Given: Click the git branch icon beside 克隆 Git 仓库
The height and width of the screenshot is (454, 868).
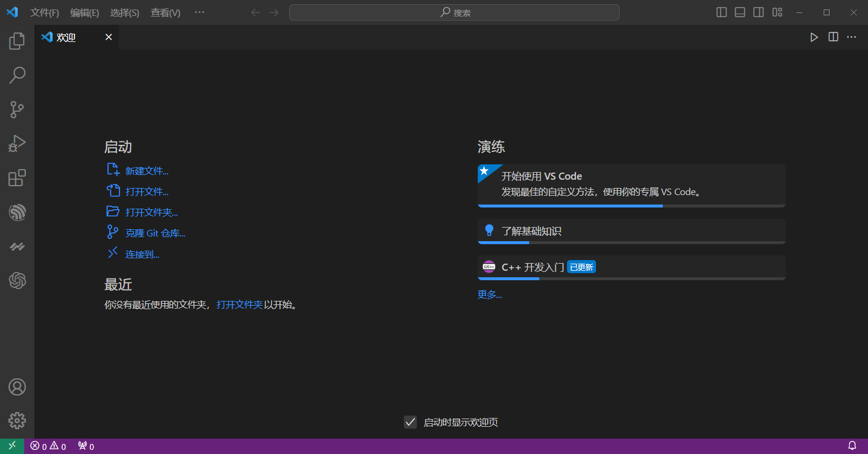Looking at the screenshot, I should point(112,232).
